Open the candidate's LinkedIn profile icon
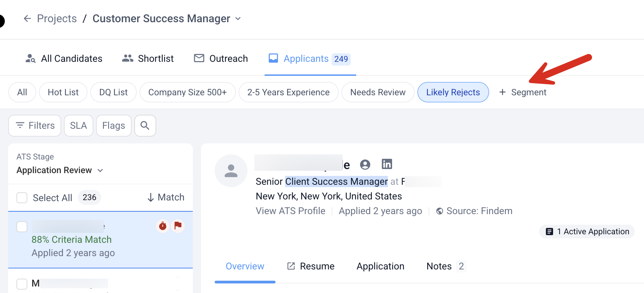This screenshot has width=644, height=293. [387, 164]
